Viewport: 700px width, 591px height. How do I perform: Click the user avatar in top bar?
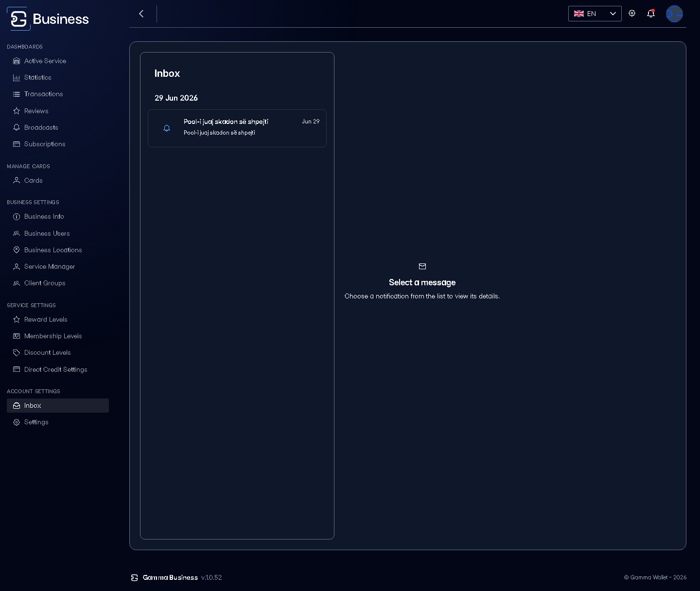click(674, 14)
